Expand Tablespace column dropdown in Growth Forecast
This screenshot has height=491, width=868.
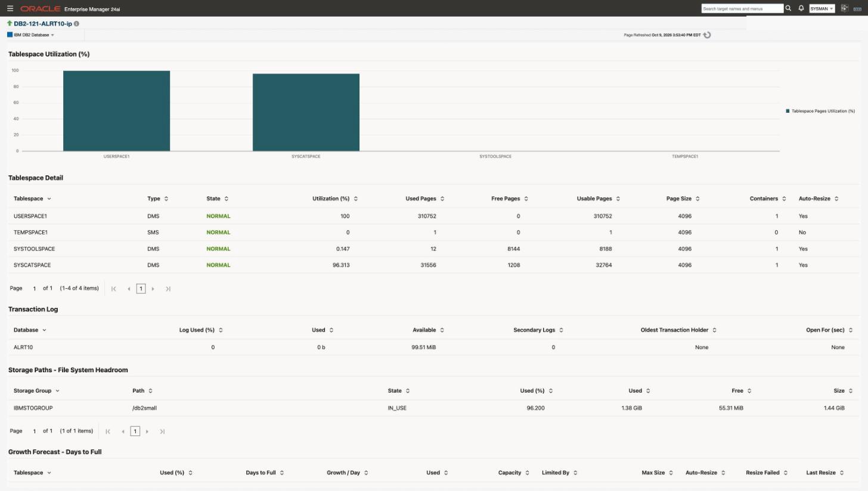click(49, 473)
